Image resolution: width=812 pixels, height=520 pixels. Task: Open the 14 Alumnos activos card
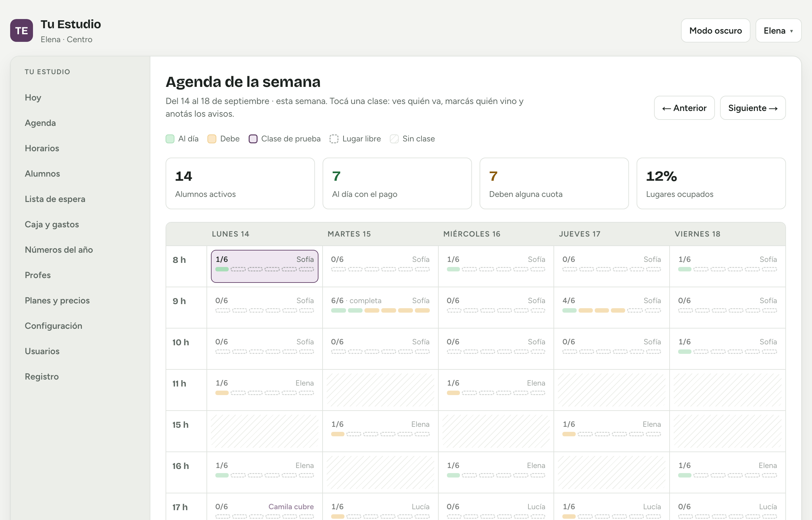(x=240, y=183)
